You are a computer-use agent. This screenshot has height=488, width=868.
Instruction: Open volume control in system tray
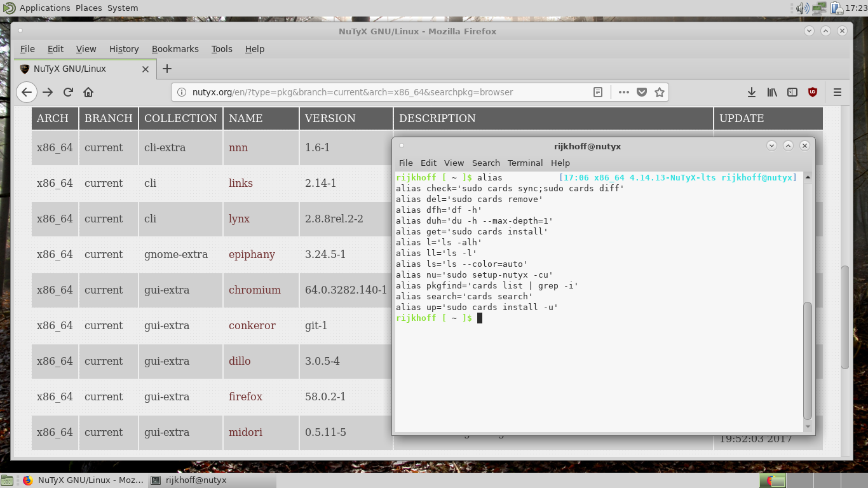[x=803, y=8]
